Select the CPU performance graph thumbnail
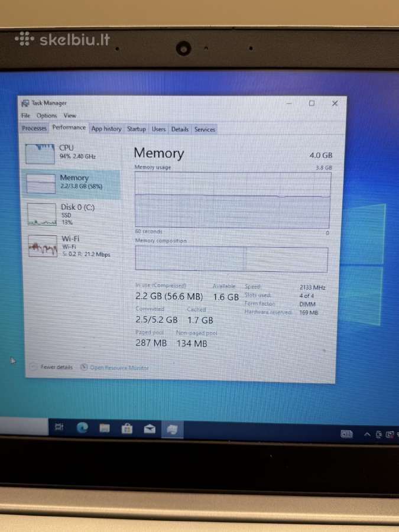Screen dimensions: 399x532 pos(40,154)
